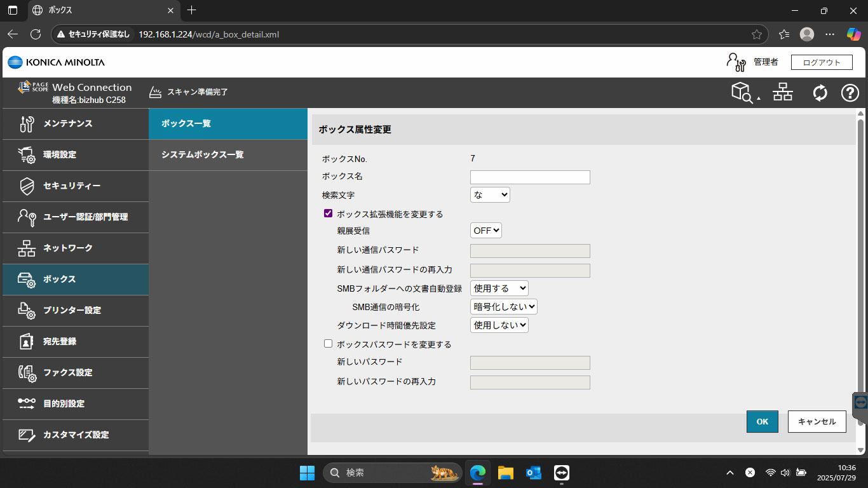Select システムボックス一覧 in submenu
The height and width of the screenshot is (488, 868).
click(203, 154)
